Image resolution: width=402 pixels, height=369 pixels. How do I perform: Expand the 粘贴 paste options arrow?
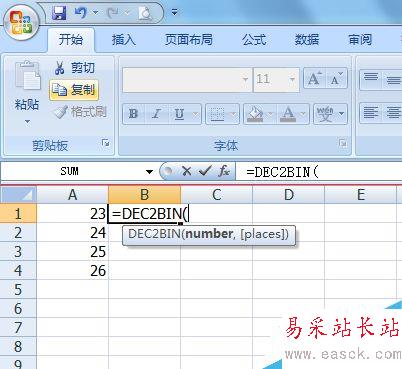27,122
